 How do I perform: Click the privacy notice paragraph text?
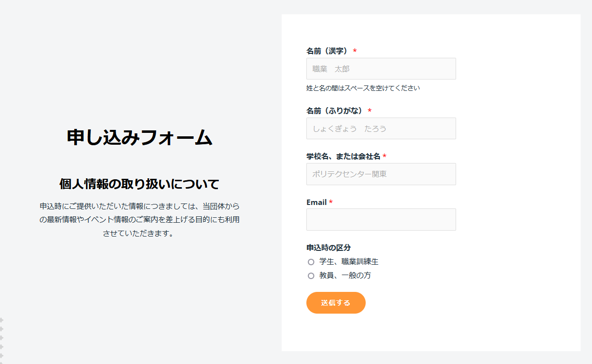[x=139, y=219]
